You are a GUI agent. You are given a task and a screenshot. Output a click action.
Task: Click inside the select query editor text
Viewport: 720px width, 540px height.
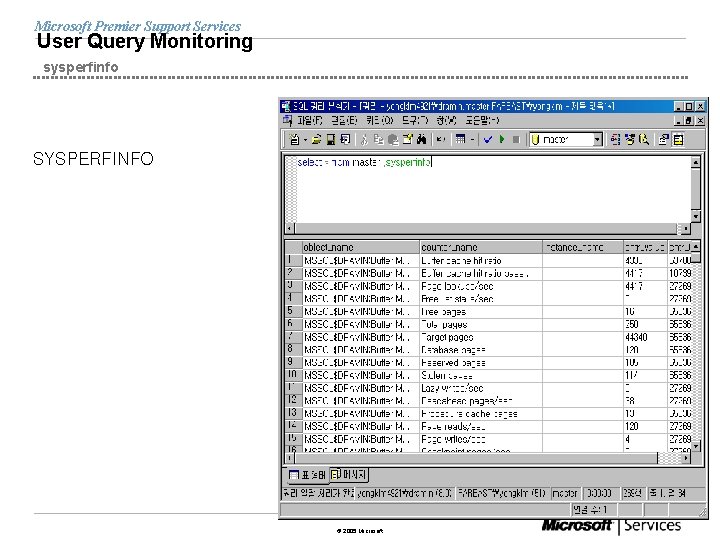pyautogui.click(x=364, y=162)
